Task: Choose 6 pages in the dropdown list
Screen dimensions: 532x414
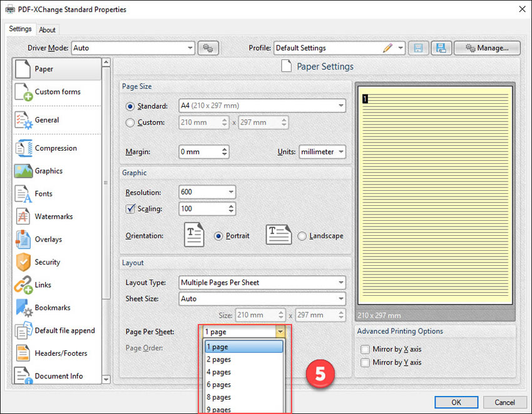Action: (x=243, y=385)
